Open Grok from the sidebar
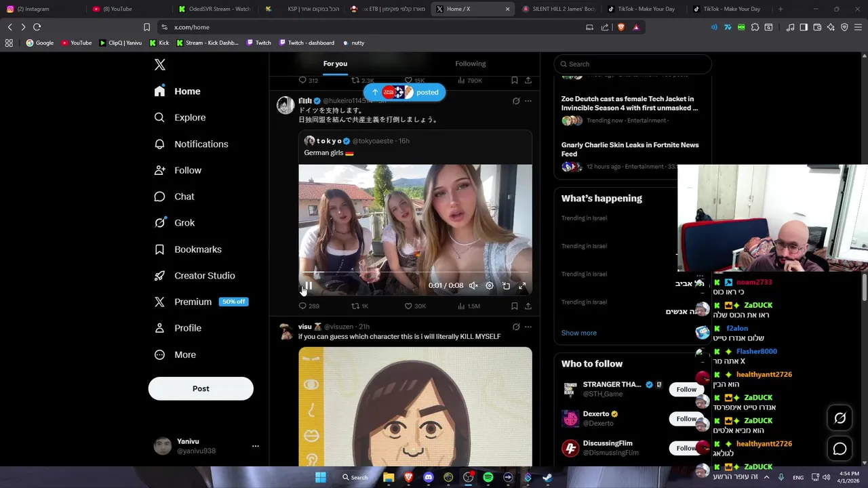The image size is (868, 488). pos(174,223)
